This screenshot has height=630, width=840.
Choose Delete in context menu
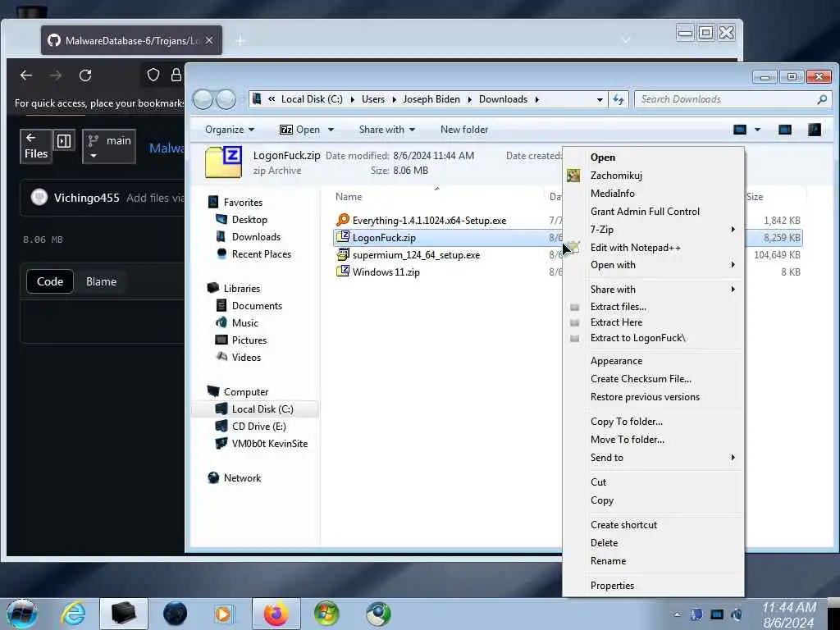[604, 543]
